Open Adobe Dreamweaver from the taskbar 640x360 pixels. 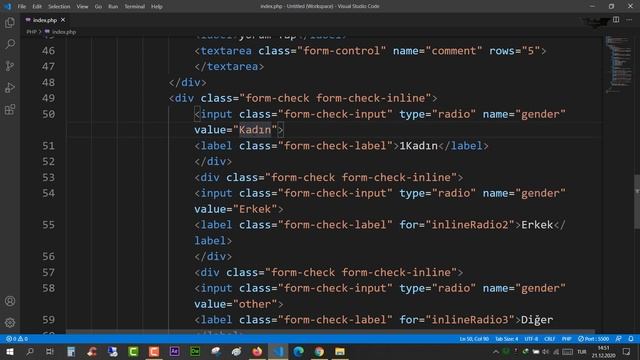pyautogui.click(x=195, y=351)
